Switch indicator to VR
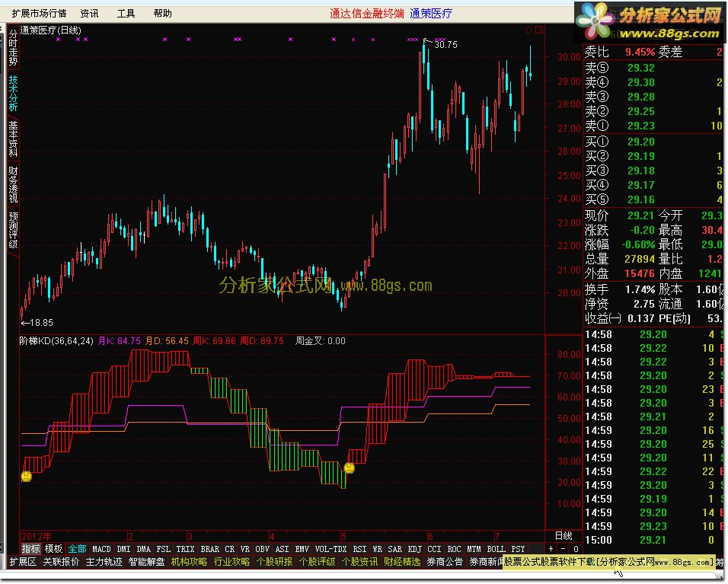This screenshot has height=584, width=728. click(x=244, y=549)
